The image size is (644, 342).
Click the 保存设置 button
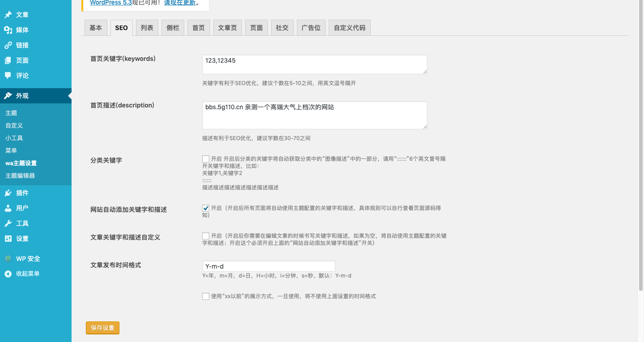(x=103, y=328)
